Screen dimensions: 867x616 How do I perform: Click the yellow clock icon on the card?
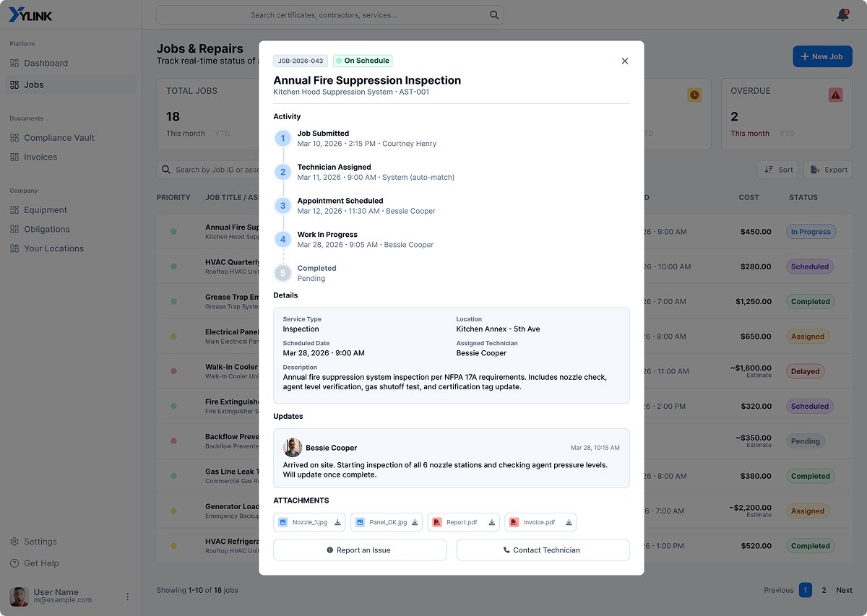[x=694, y=95]
